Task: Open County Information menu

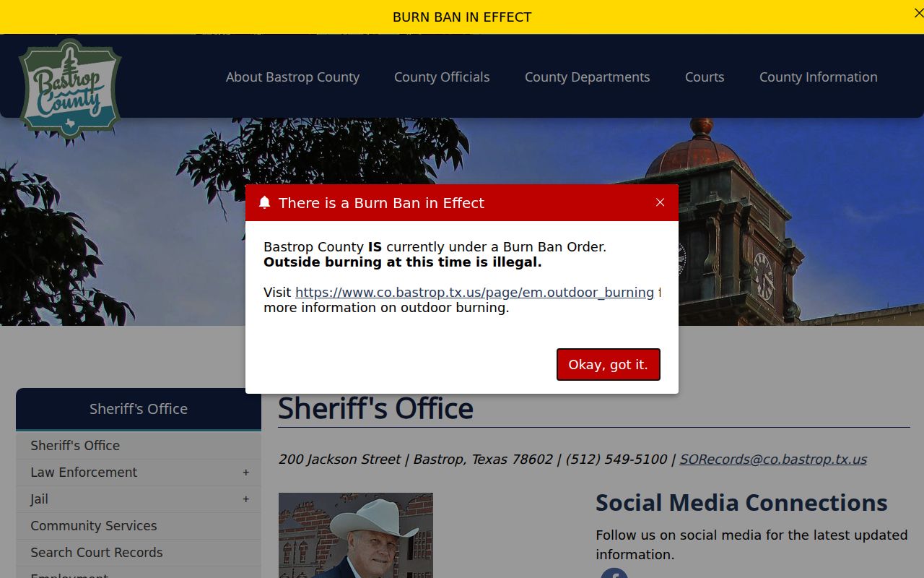Action: (x=818, y=77)
